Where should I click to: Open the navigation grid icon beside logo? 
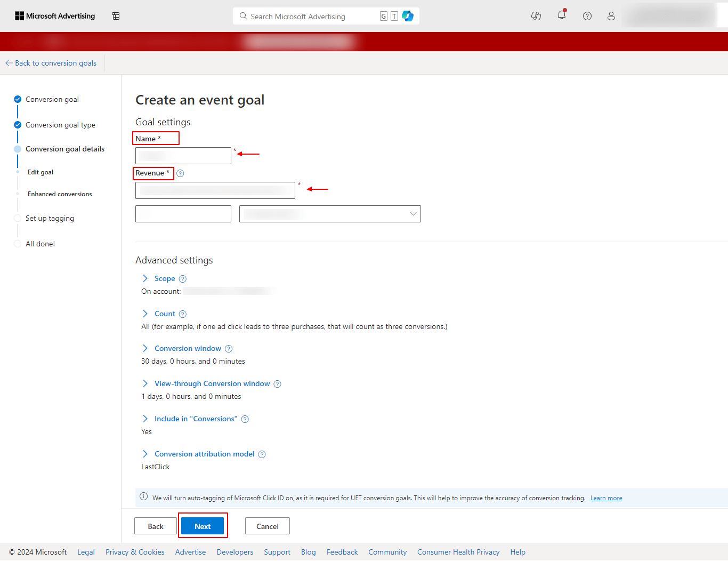pyautogui.click(x=116, y=16)
